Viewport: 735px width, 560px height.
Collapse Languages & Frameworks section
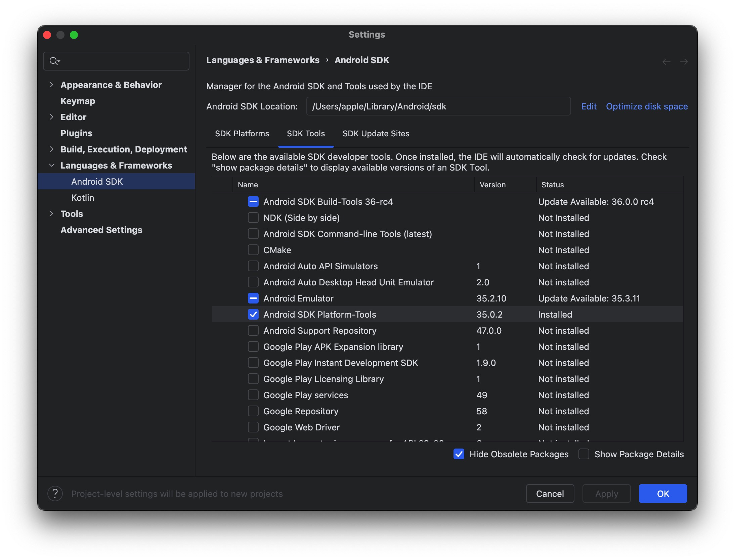pyautogui.click(x=51, y=165)
